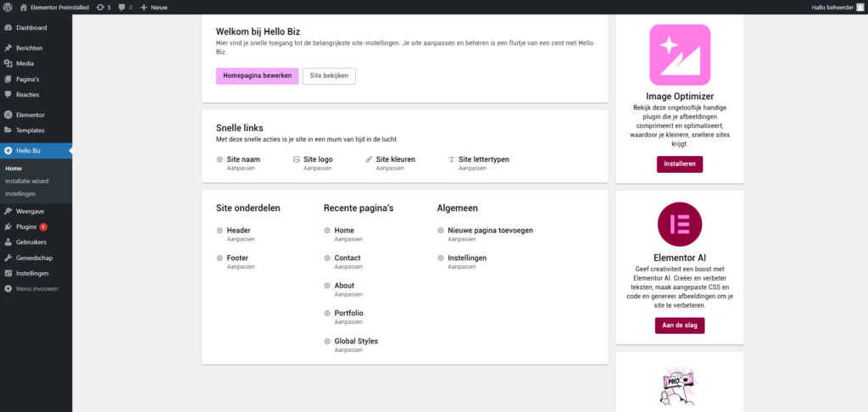Open the Portfolio recent page link

pyautogui.click(x=348, y=314)
